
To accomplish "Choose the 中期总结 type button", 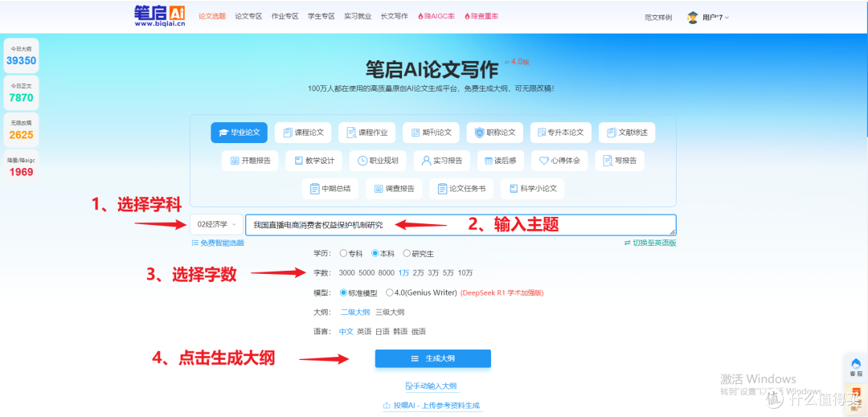I will point(330,189).
